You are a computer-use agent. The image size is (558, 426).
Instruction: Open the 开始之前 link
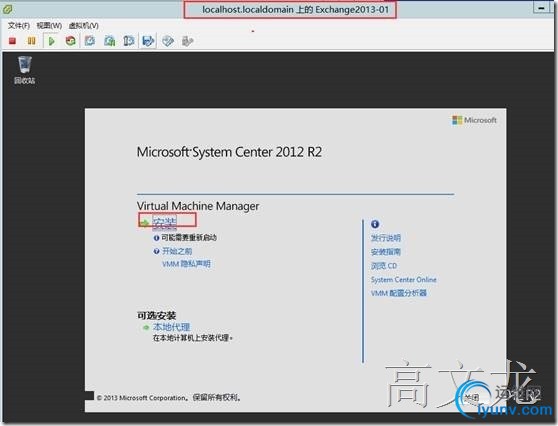point(177,251)
